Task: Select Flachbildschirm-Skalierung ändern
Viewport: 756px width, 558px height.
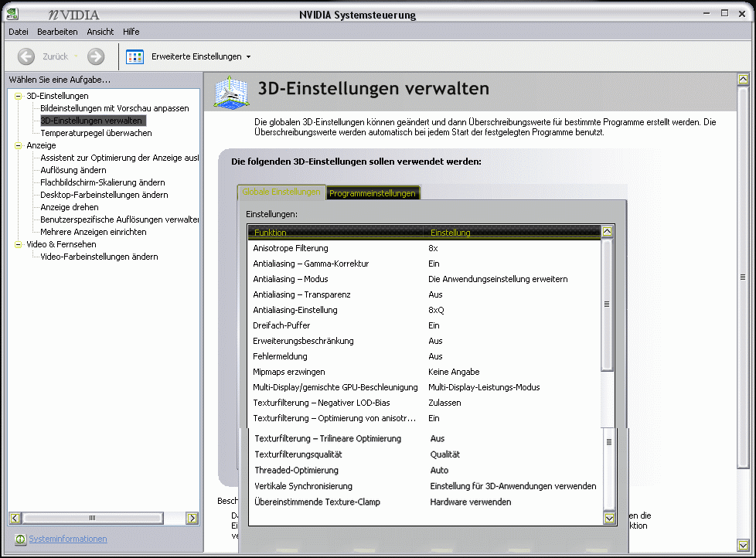Action: tap(103, 182)
